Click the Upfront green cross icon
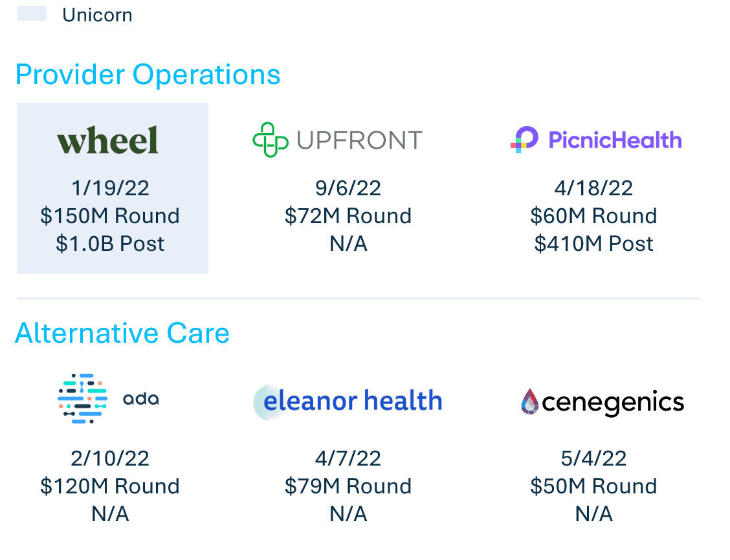The width and height of the screenshot is (730, 560). click(x=271, y=140)
